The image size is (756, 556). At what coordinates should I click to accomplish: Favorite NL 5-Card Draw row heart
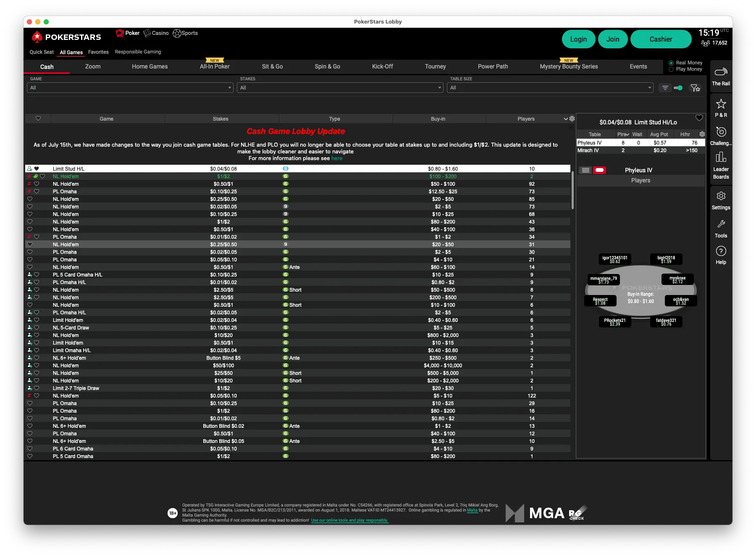point(37,327)
